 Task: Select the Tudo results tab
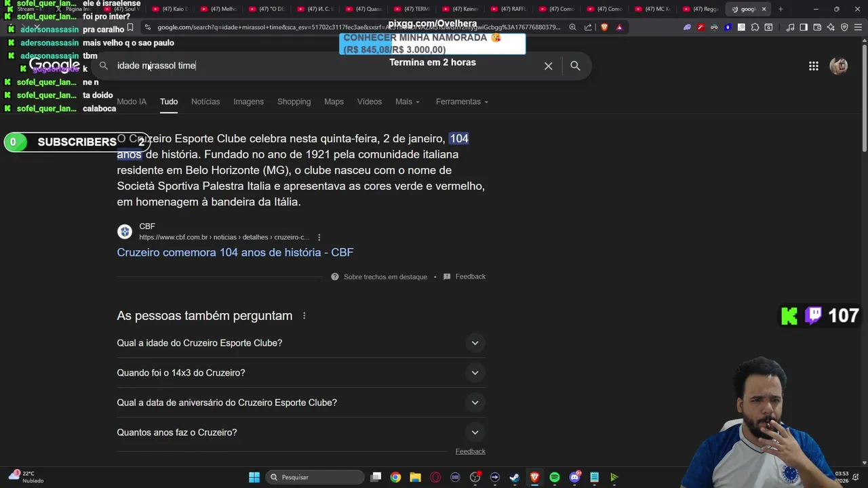169,102
